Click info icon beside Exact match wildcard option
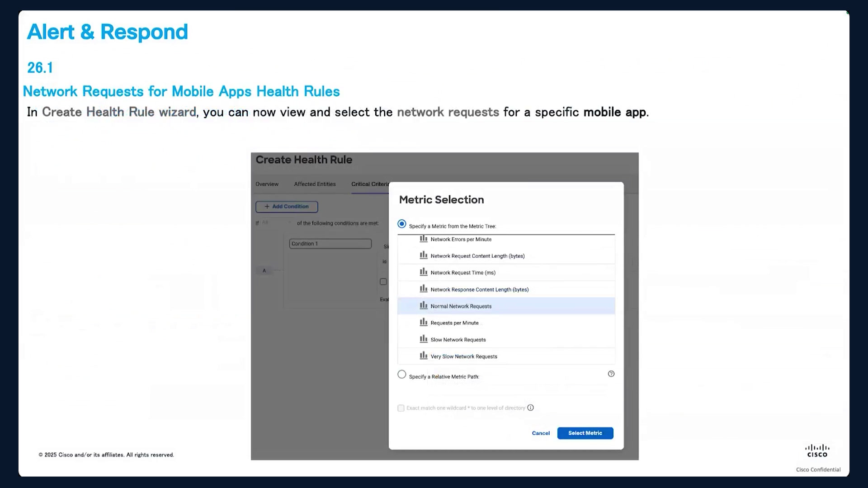Viewport: 868px width, 488px height. pyautogui.click(x=531, y=408)
